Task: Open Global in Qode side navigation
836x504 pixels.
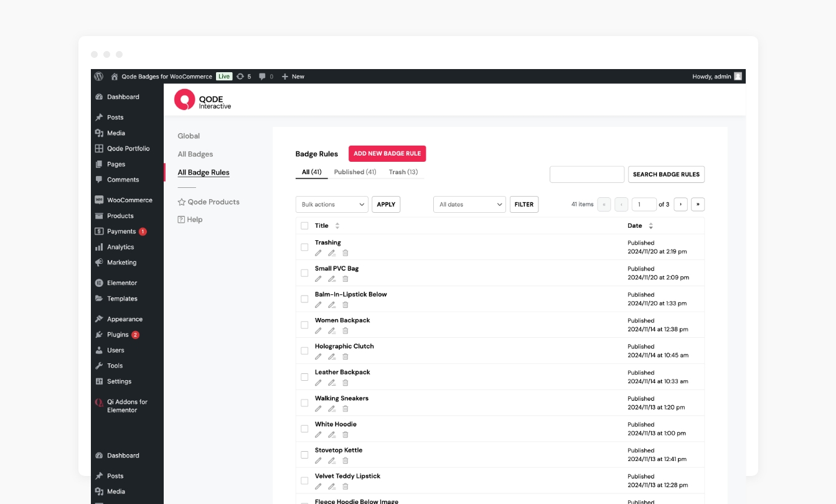Action: [x=189, y=136]
